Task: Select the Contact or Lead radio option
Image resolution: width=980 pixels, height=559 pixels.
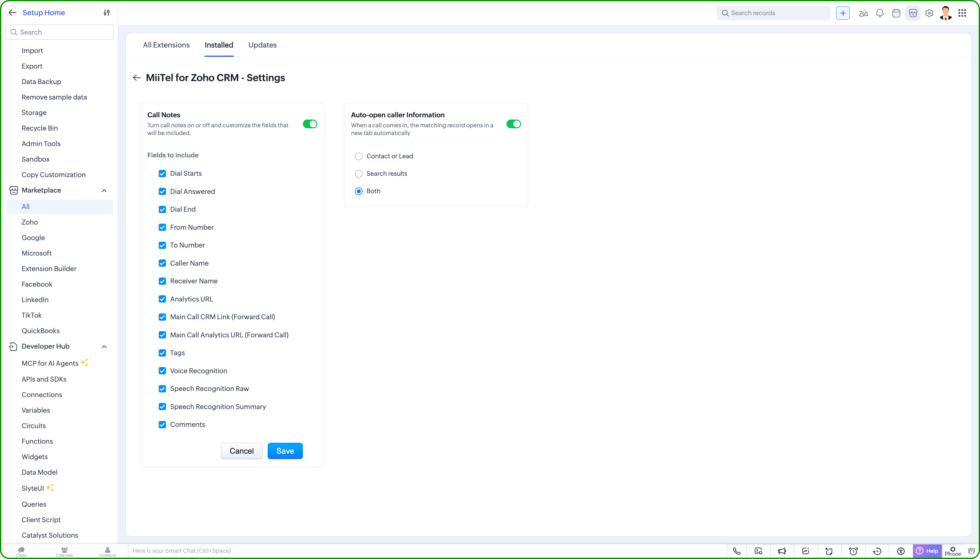Action: (359, 156)
